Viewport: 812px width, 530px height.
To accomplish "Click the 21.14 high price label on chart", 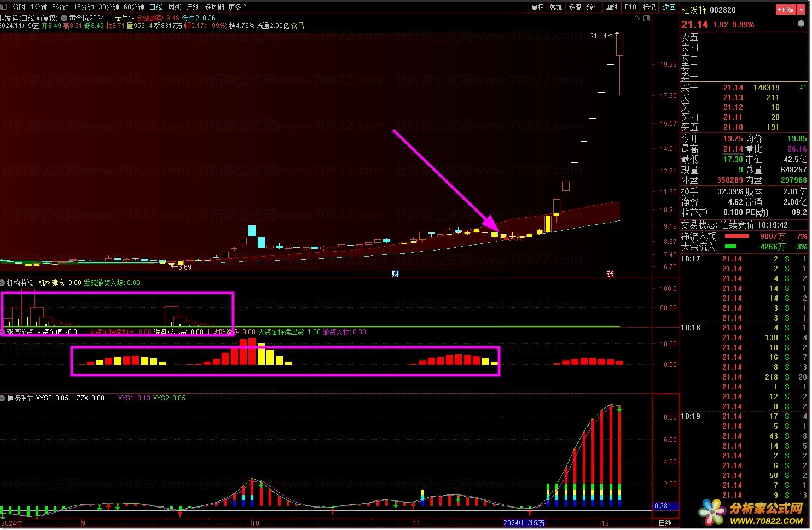I will point(598,36).
